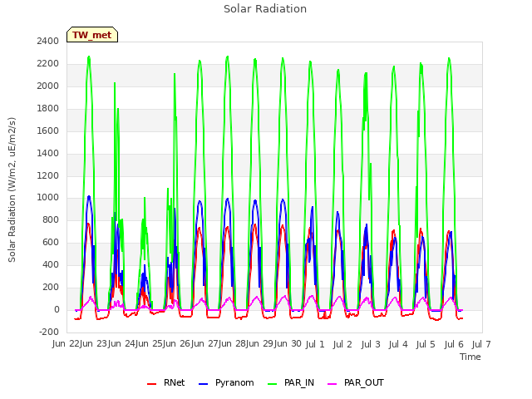Click the red RNet legend swatch
The height and width of the screenshot is (399, 532).
[x=151, y=384]
